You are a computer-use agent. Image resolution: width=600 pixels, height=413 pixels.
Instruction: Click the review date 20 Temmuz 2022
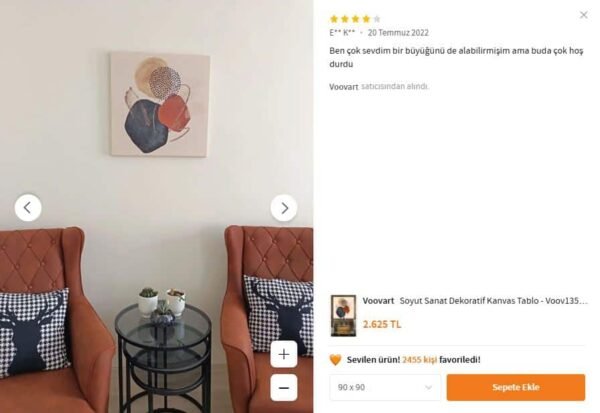tap(398, 33)
